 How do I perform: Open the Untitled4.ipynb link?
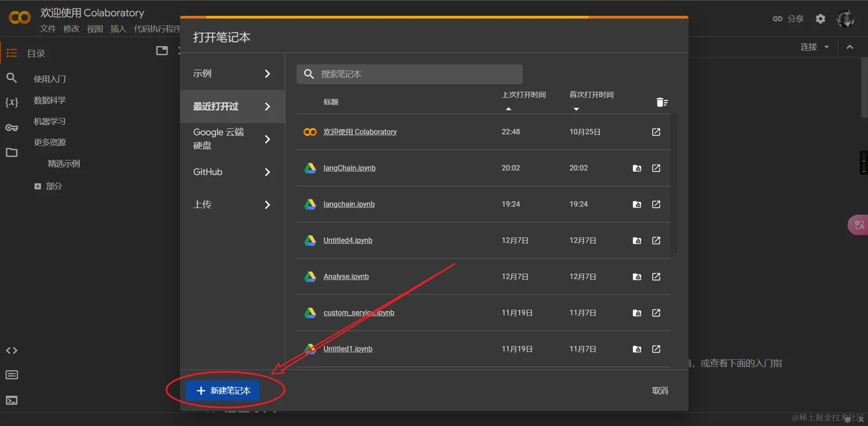pyautogui.click(x=348, y=241)
